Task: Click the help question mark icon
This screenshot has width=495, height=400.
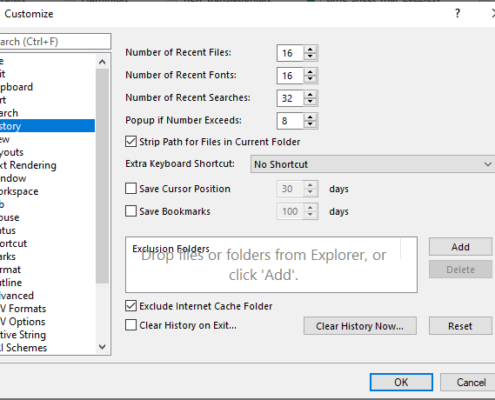Action: [458, 13]
